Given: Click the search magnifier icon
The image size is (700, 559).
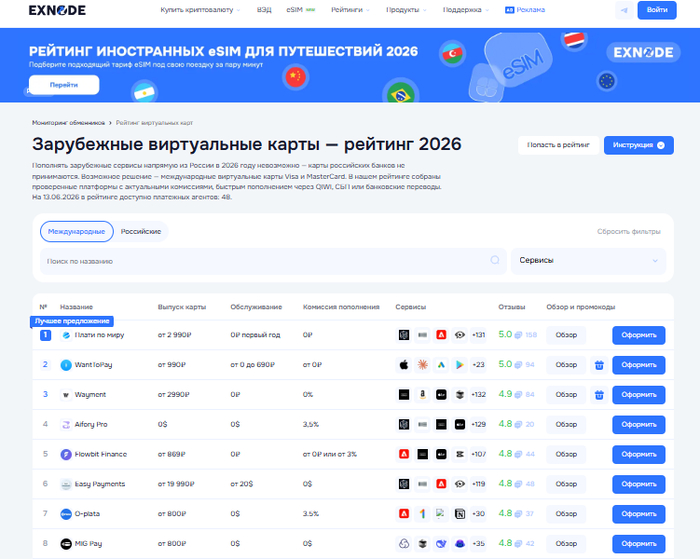Looking at the screenshot, I should pos(495,260).
